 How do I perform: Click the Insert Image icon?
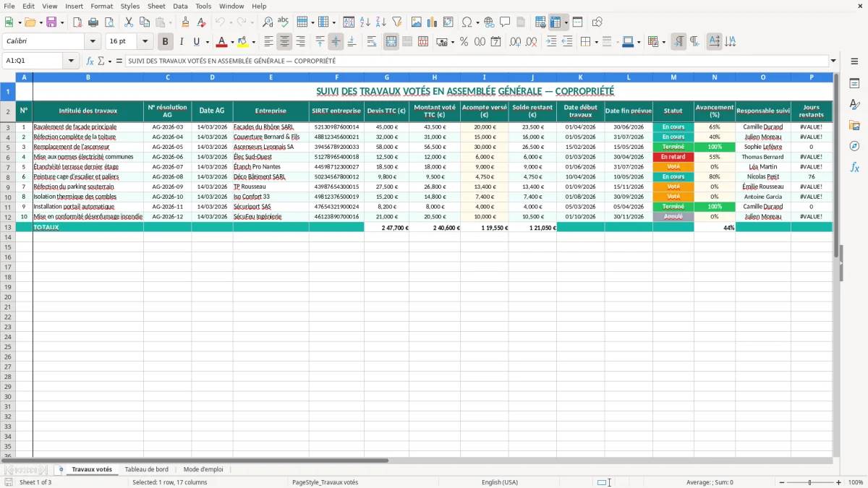coord(417,22)
